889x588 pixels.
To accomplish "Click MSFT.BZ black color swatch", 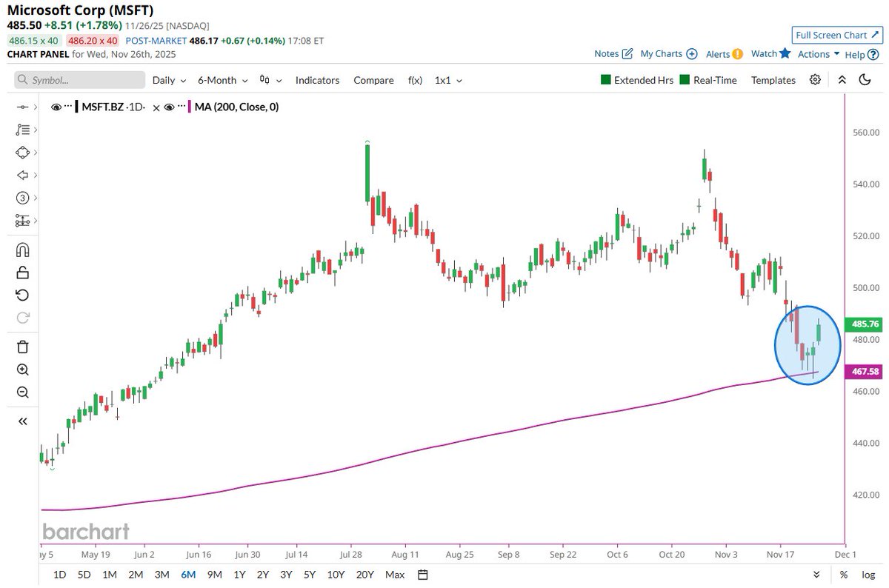I will coord(76,107).
